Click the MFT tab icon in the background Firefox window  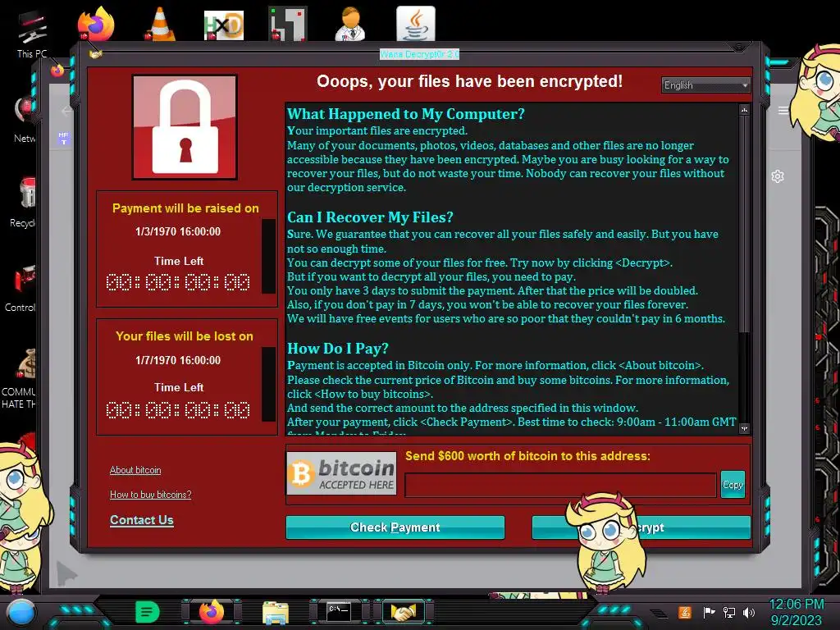pyautogui.click(x=64, y=138)
